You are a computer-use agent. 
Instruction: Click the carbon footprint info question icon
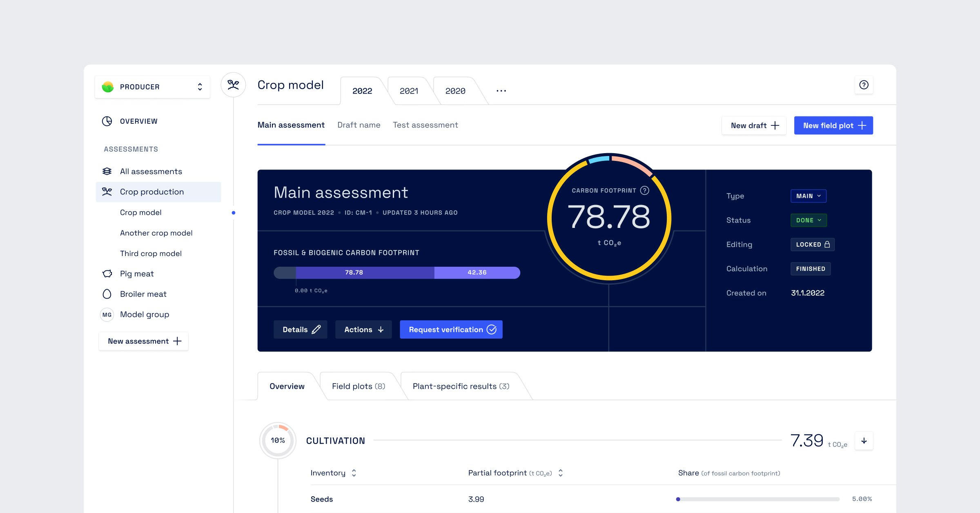645,190
